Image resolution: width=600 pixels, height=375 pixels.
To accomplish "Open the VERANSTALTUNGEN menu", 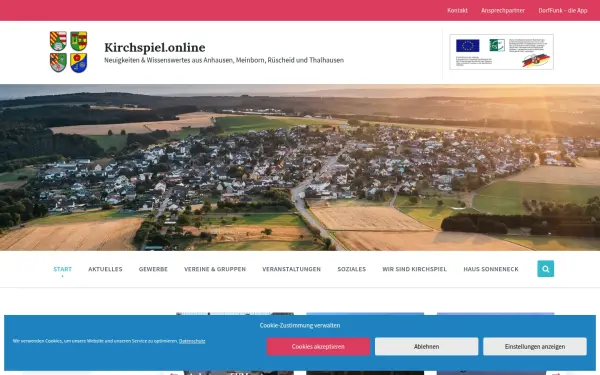I will [x=292, y=269].
